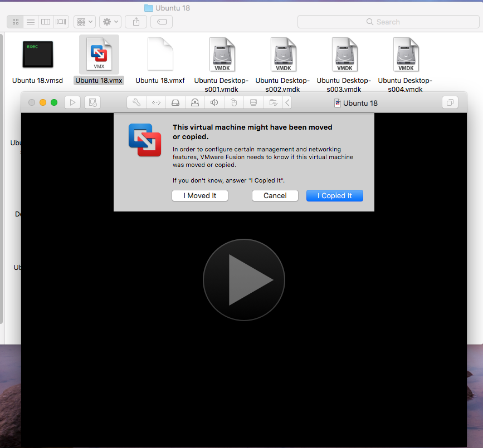Cancel the moved or copied dialog
This screenshot has height=448, width=483.
click(x=275, y=196)
